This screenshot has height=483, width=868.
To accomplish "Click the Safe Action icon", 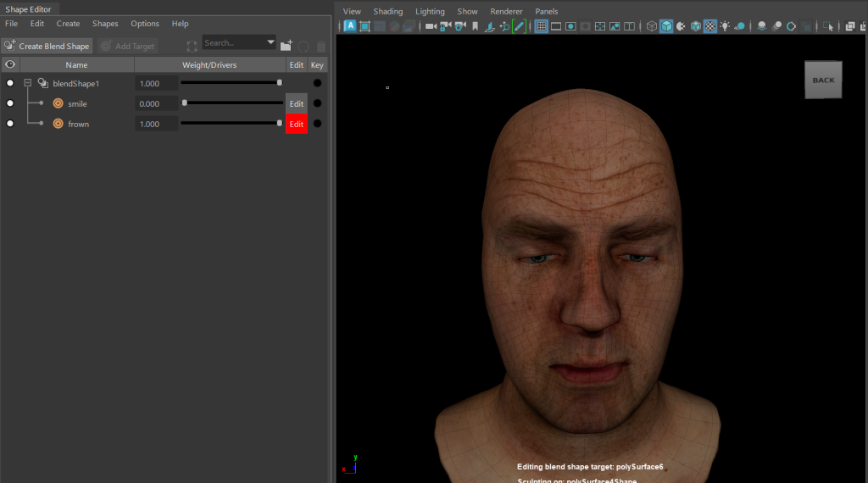I will [615, 26].
